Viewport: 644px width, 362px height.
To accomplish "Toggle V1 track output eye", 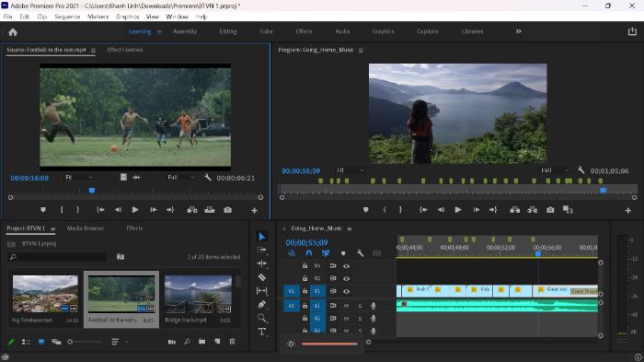I will [x=346, y=291].
